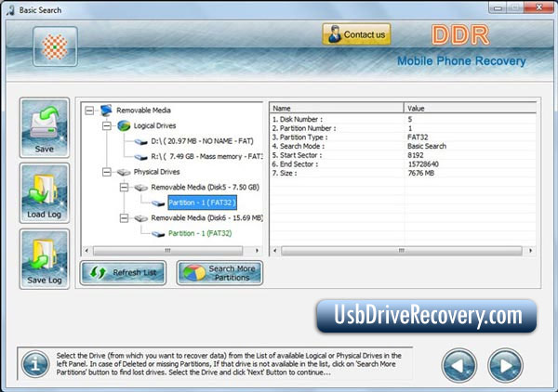Click the info icon in the hint panel
The image size is (558, 392).
pyautogui.click(x=35, y=364)
